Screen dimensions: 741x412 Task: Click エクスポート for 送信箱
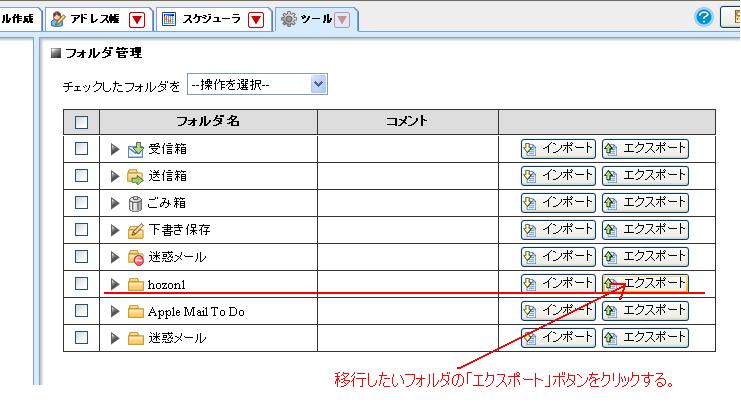(x=645, y=176)
